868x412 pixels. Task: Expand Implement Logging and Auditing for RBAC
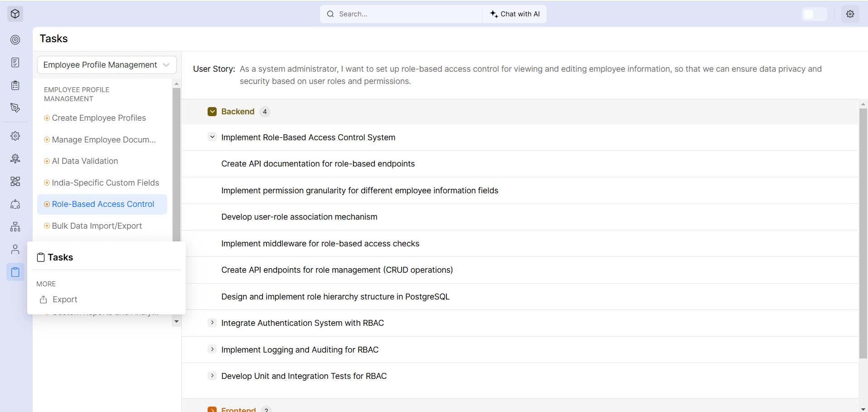pos(212,349)
